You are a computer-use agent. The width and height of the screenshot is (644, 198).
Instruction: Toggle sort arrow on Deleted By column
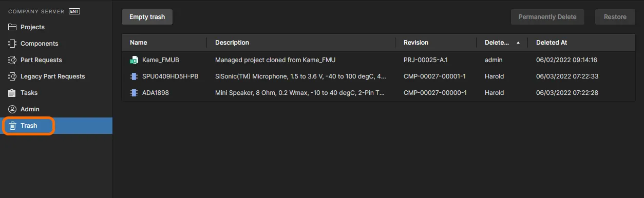click(518, 43)
